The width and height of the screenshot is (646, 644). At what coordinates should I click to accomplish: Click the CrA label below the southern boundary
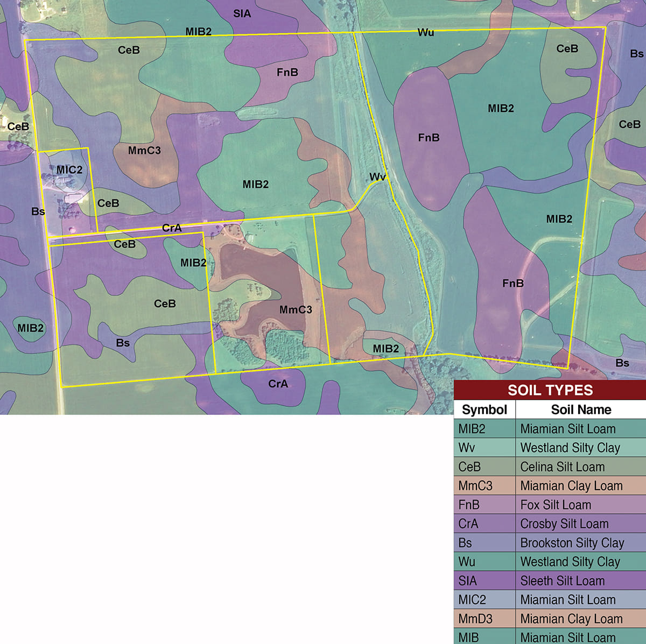pos(278,384)
